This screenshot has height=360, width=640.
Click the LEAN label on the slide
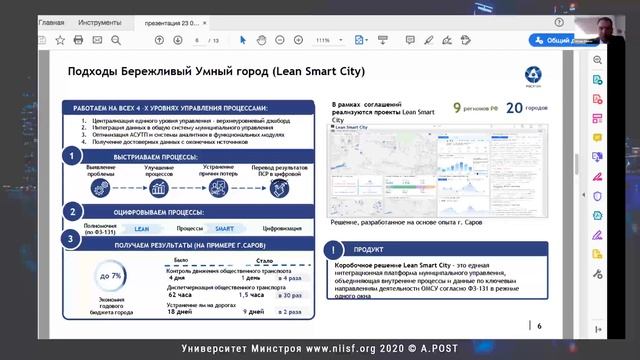pyautogui.click(x=142, y=229)
